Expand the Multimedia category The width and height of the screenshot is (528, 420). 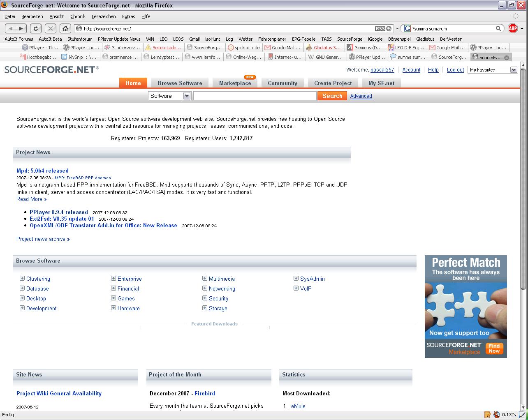click(x=205, y=278)
